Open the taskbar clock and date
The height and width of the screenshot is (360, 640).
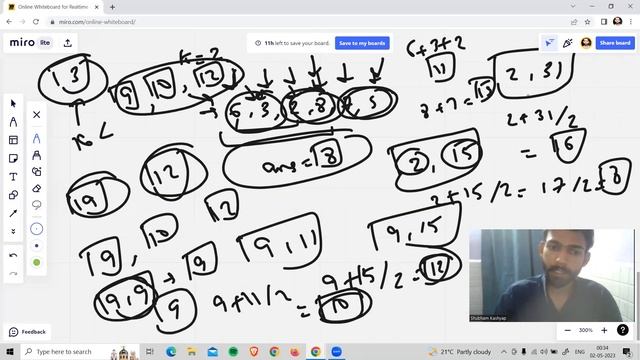602,351
